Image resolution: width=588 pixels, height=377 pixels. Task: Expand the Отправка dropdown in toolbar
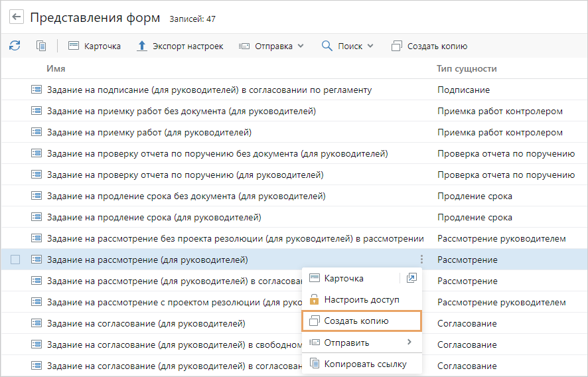[271, 46]
